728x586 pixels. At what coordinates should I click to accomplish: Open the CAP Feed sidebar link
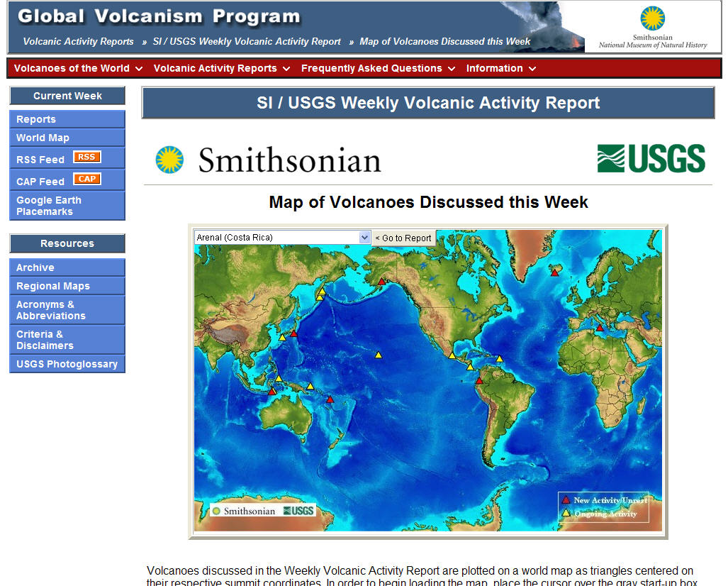(40, 181)
